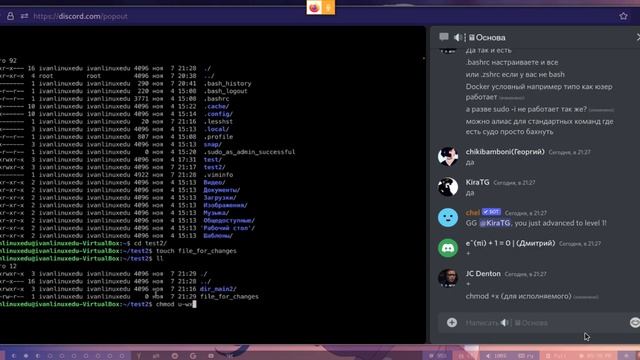The image size is (640, 360).
Task: Click the 'Общедоступные/' directory in the terminal
Action: click(229, 220)
